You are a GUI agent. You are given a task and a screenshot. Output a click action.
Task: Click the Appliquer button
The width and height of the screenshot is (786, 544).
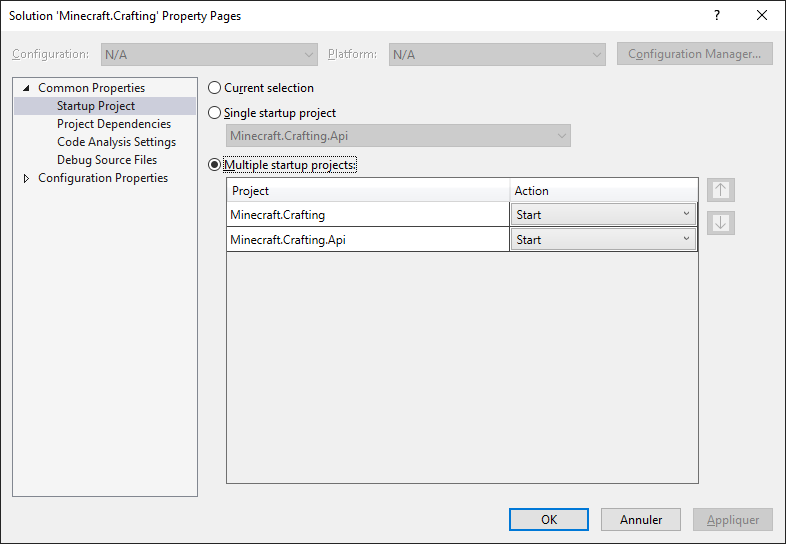point(733,519)
